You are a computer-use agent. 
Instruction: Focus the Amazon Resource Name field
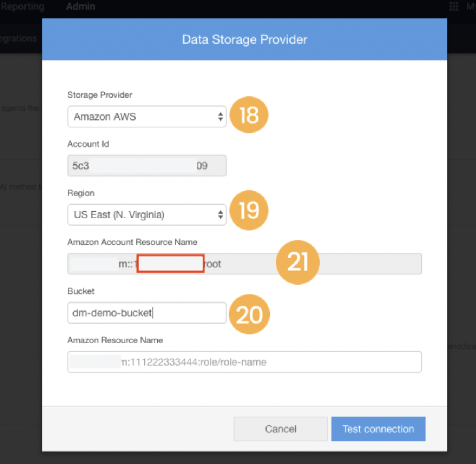[244, 362]
